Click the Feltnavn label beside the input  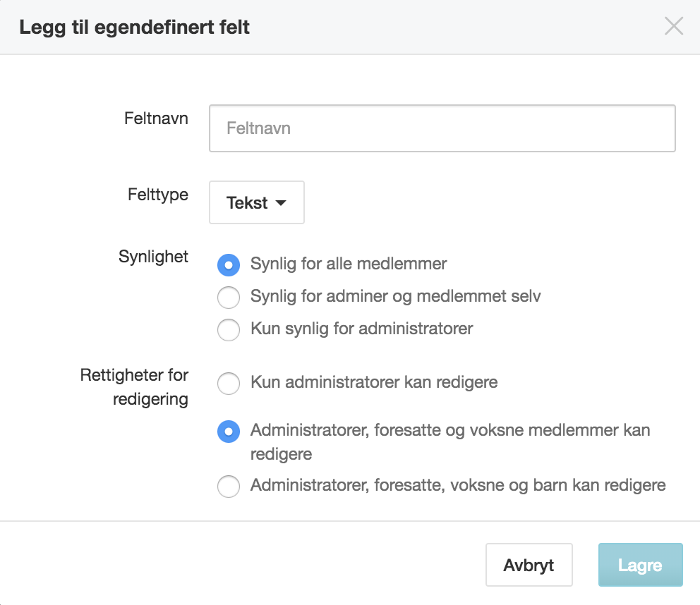coord(156,118)
